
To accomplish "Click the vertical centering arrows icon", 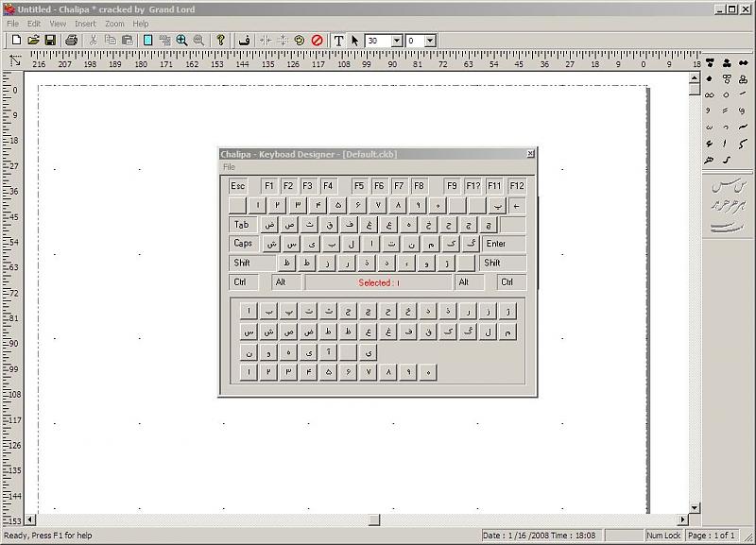I will coord(283,41).
